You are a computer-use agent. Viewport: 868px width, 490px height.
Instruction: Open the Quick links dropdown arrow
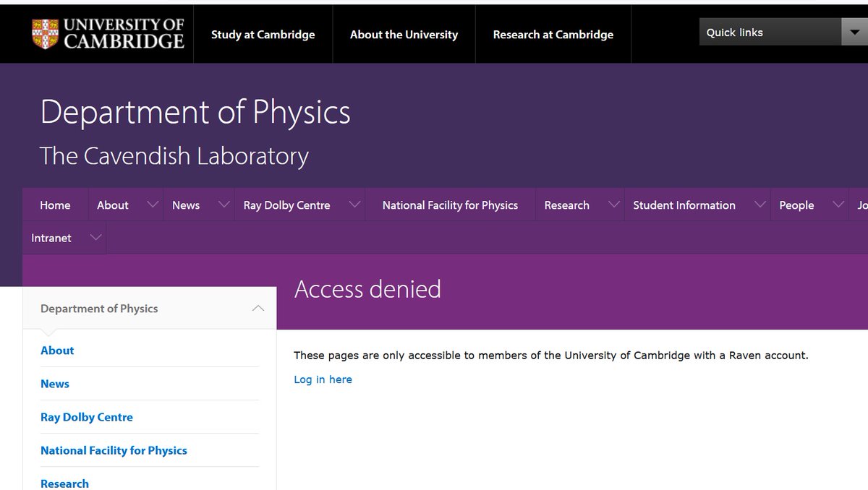(854, 32)
